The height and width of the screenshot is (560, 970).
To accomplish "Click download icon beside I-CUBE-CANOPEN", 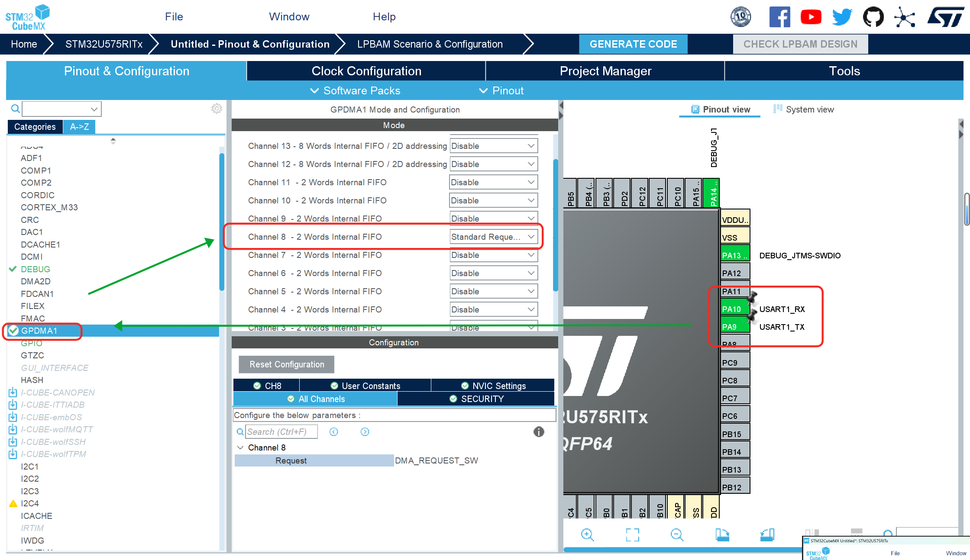I will (x=13, y=393).
